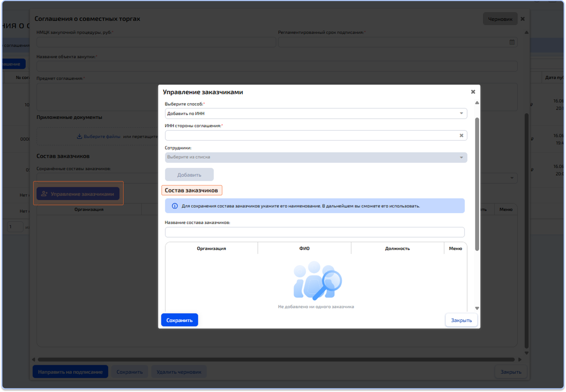Click the Не добавлено ни одного заказчика illustration
The height and width of the screenshot is (392, 566).
[318, 281]
